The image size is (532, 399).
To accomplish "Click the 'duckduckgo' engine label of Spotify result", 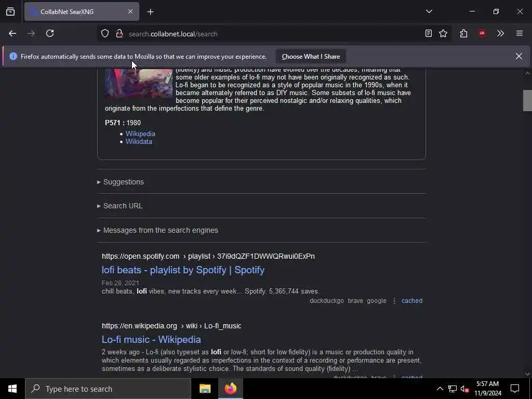I will (x=327, y=301).
